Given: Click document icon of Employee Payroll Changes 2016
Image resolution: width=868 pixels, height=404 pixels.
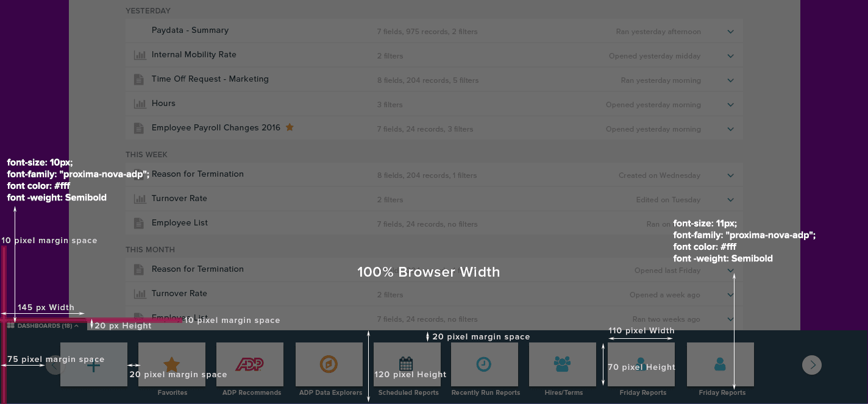Looking at the screenshot, I should [139, 128].
